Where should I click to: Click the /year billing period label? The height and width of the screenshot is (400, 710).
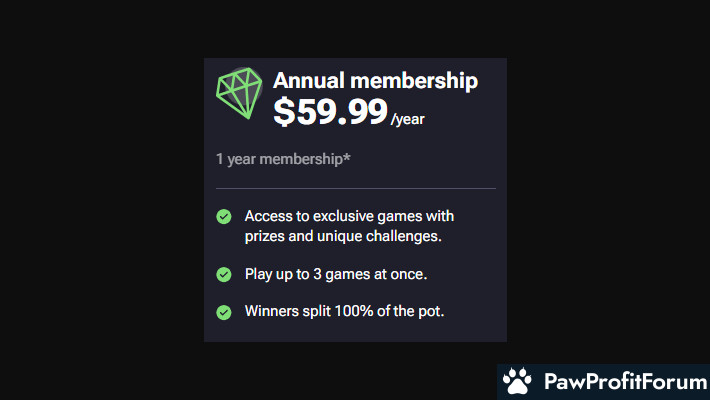408,120
